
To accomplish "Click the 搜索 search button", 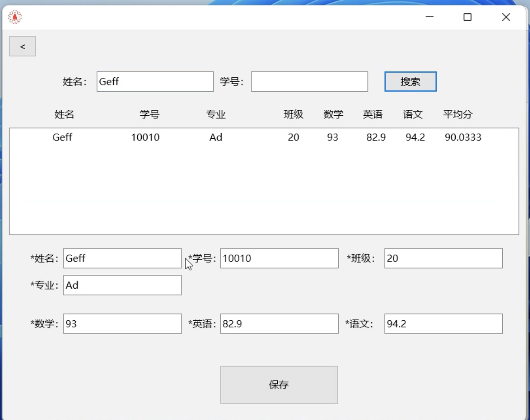I will [x=410, y=82].
